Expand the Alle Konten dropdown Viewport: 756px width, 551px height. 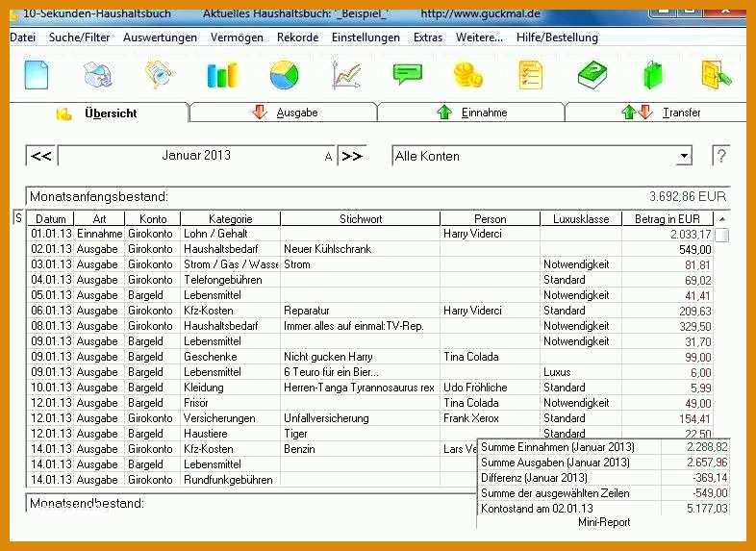click(684, 156)
